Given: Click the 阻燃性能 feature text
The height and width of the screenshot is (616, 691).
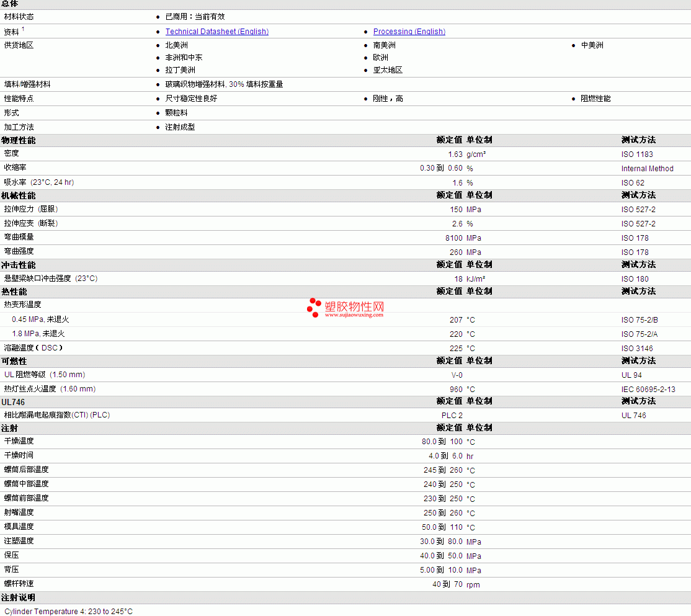Looking at the screenshot, I should [x=595, y=98].
